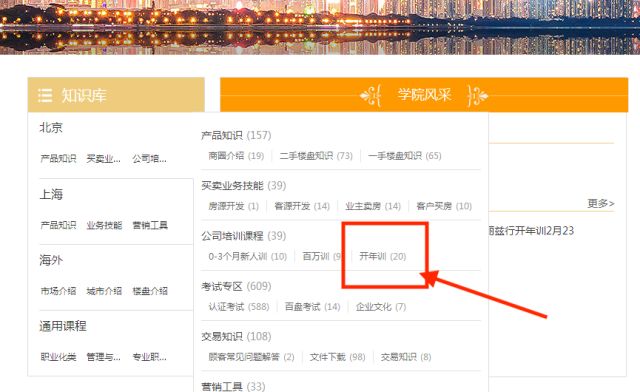The height and width of the screenshot is (392, 640).
Task: Open the 百盘考试 (14) subcategory
Action: coord(312,306)
